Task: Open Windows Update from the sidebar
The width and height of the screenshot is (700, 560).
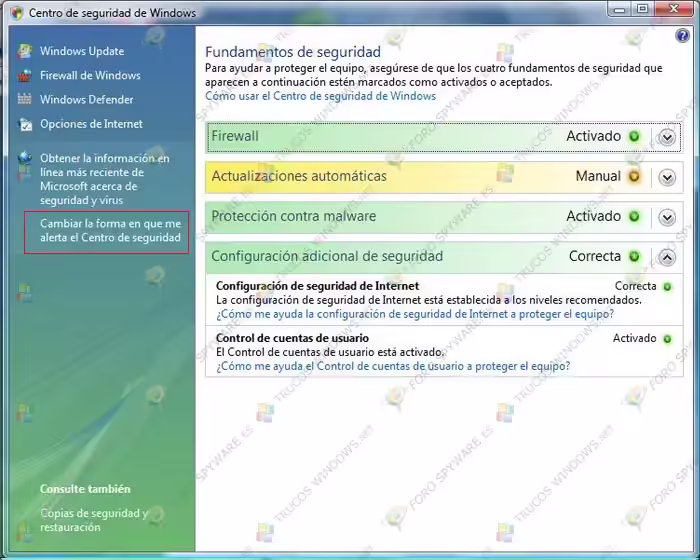Action: 82,51
